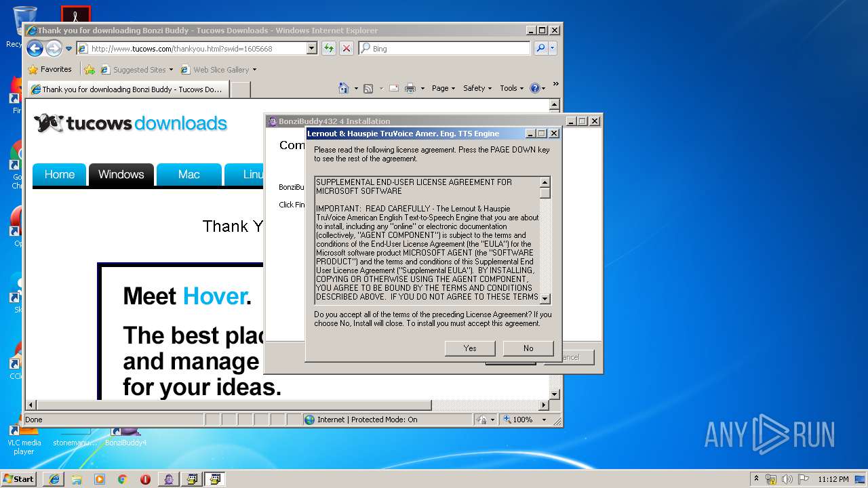868x488 pixels.
Task: Select the Home tab on Tucows
Action: point(60,174)
